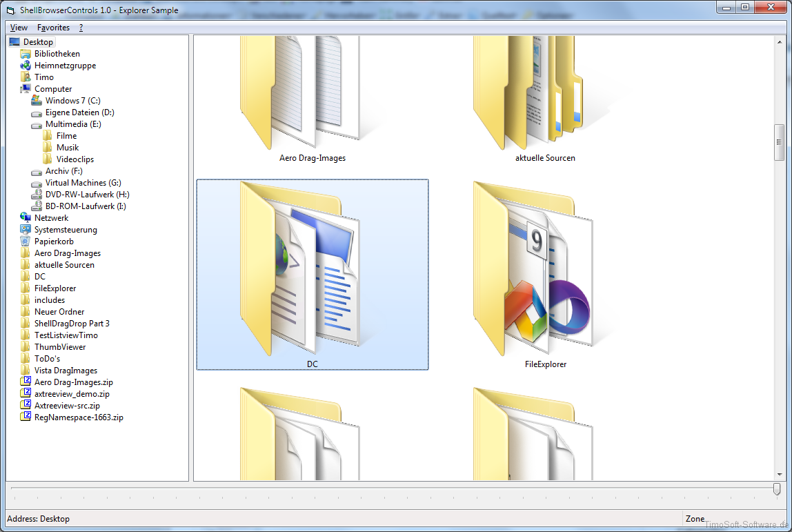Click the Heimnetzgruppe homegroup icon
792x532 pixels.
coord(26,65)
